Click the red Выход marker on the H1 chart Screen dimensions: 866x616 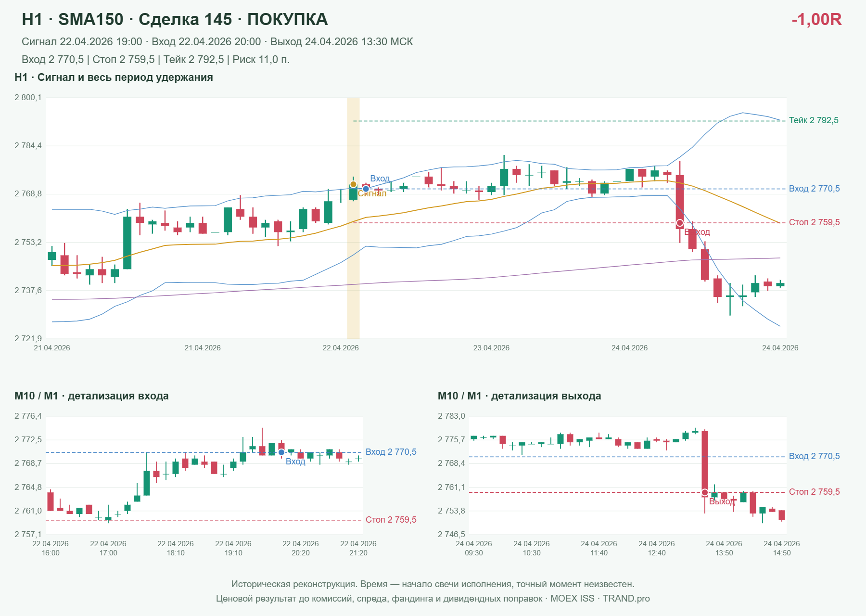pyautogui.click(x=680, y=223)
